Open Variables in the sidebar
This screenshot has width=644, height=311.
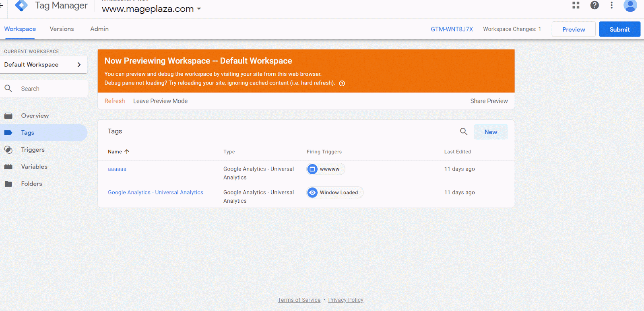click(34, 167)
